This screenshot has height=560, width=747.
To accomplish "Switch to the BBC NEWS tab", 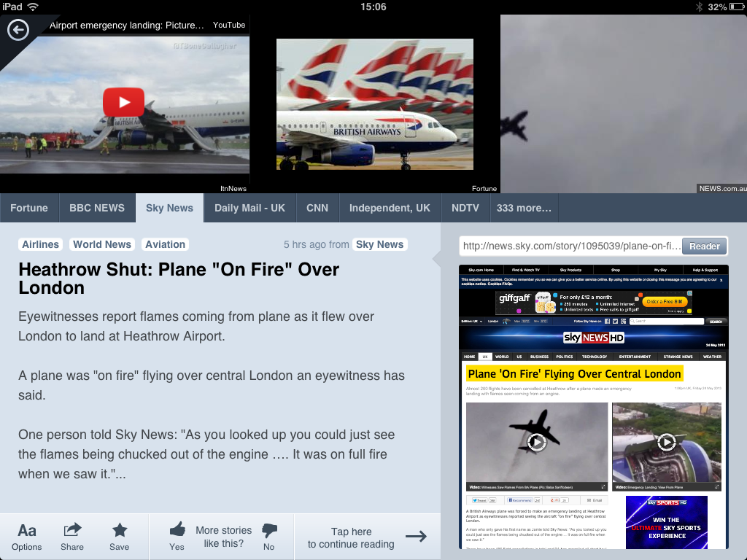I will [x=97, y=208].
